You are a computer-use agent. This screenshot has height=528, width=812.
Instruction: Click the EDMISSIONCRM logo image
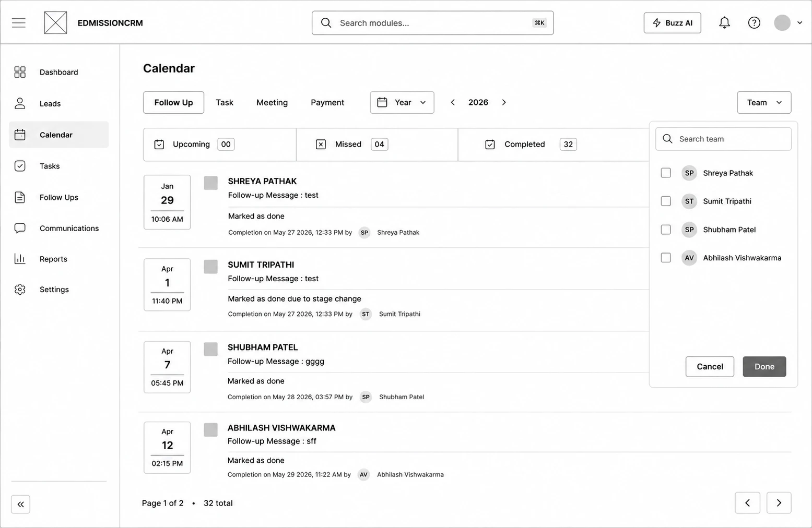pyautogui.click(x=55, y=23)
